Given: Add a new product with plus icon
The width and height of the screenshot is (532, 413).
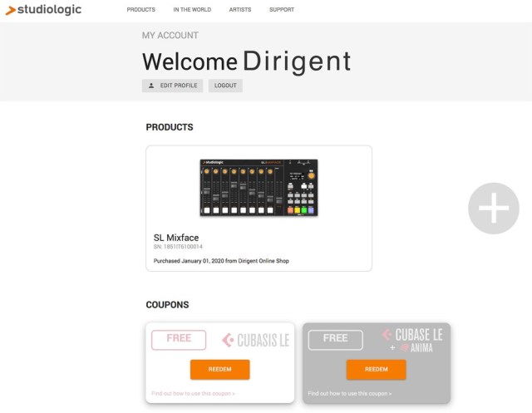Looking at the screenshot, I should 494,209.
